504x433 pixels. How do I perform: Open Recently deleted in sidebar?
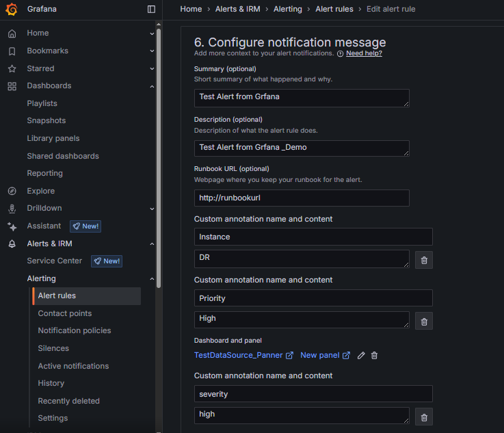(x=69, y=401)
